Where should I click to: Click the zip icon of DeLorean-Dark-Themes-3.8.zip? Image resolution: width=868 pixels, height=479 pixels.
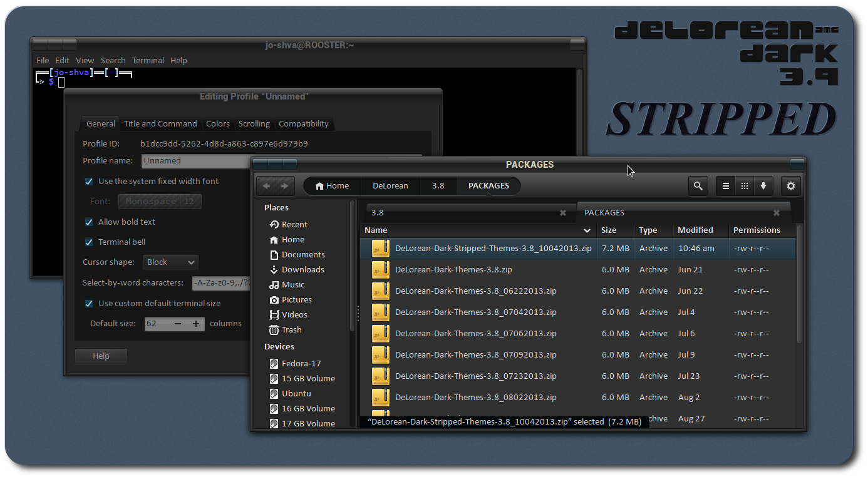(381, 270)
